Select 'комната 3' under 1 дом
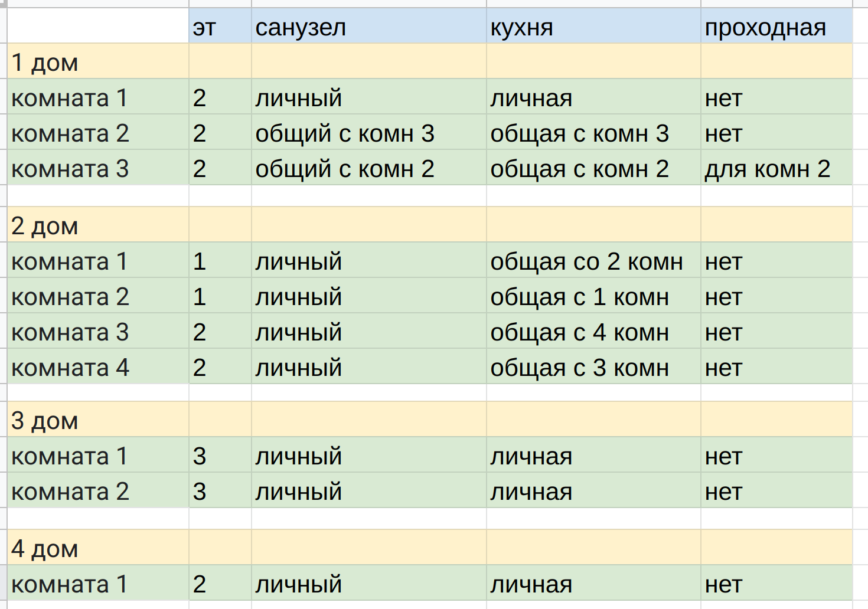The width and height of the screenshot is (868, 609). 98,168
